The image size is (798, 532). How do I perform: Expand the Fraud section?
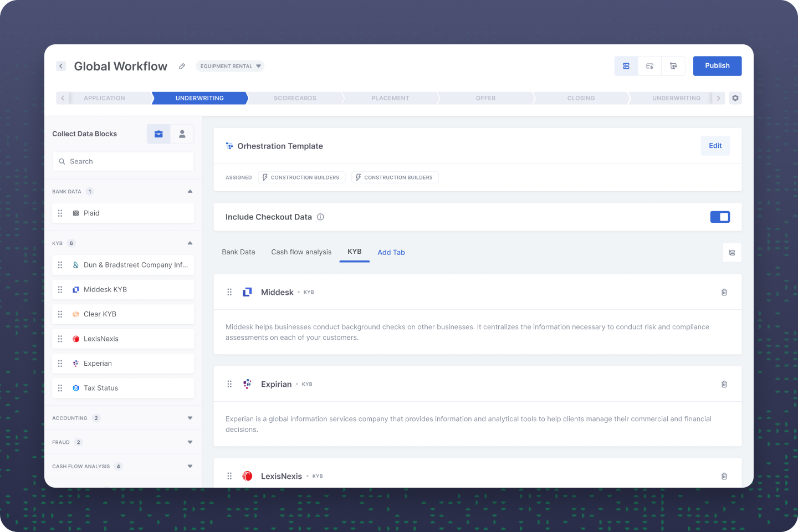pyautogui.click(x=190, y=442)
